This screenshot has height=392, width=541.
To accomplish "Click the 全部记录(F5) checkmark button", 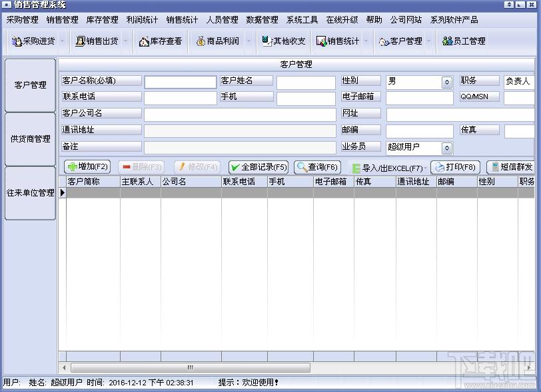I will coord(259,167).
